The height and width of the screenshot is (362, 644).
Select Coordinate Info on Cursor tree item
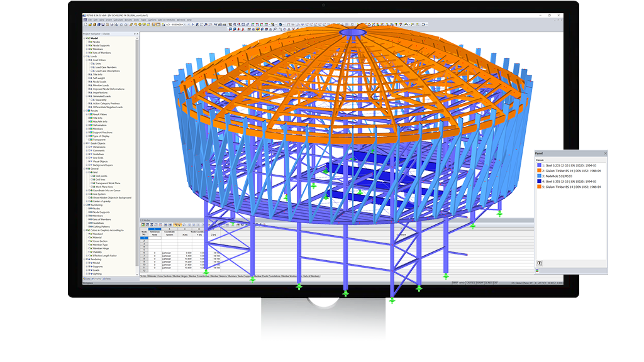pyautogui.click(x=107, y=190)
